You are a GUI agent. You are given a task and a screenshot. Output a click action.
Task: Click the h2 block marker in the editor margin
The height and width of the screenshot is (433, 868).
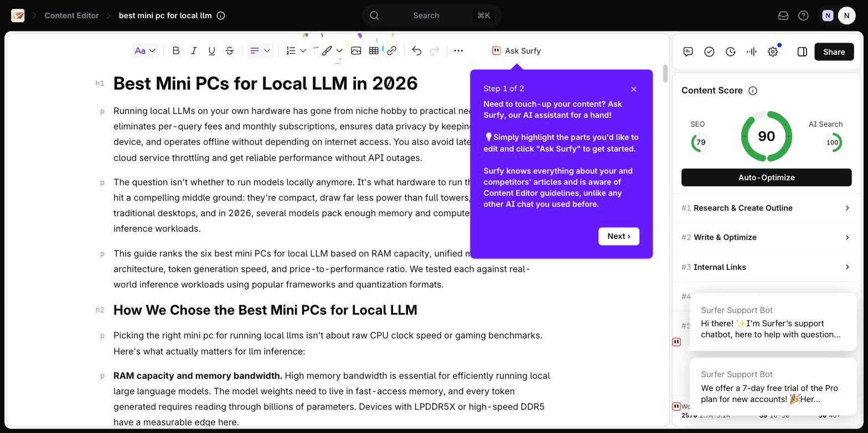[100, 310]
